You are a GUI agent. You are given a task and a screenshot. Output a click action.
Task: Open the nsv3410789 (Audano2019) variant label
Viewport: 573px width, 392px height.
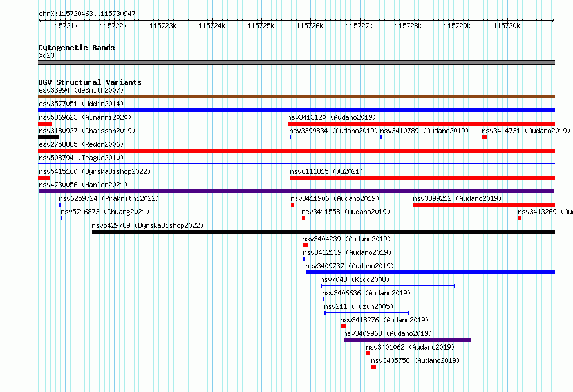[424, 131]
